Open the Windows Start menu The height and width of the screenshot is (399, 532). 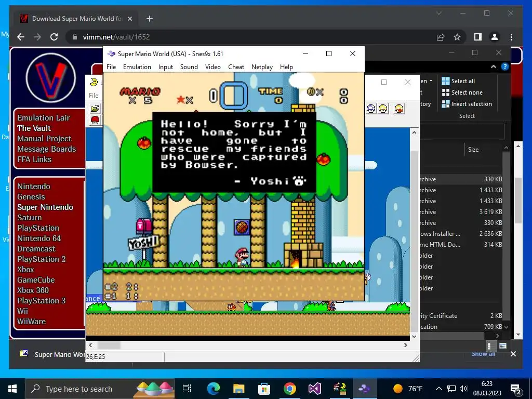[x=12, y=389]
